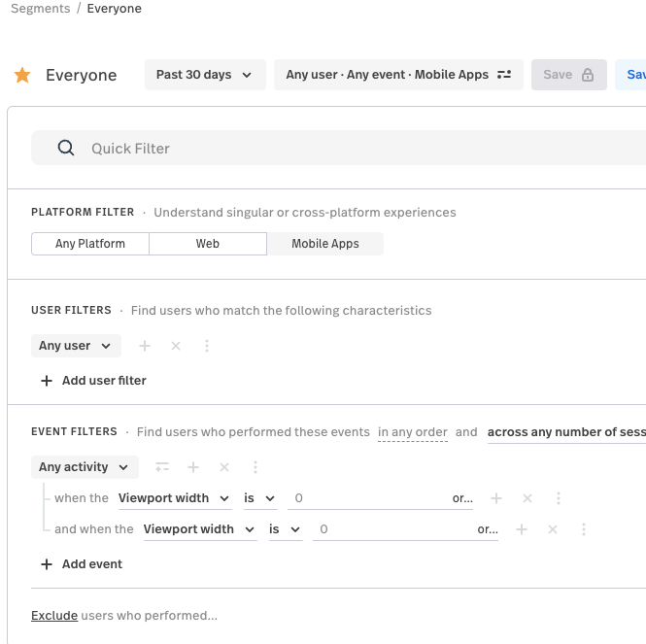Select the Web platform option

(208, 244)
